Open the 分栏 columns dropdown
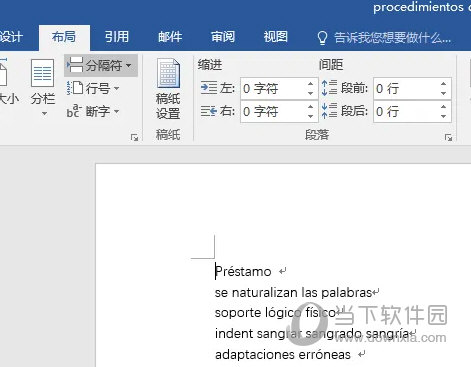The height and width of the screenshot is (367, 471). 43,88
